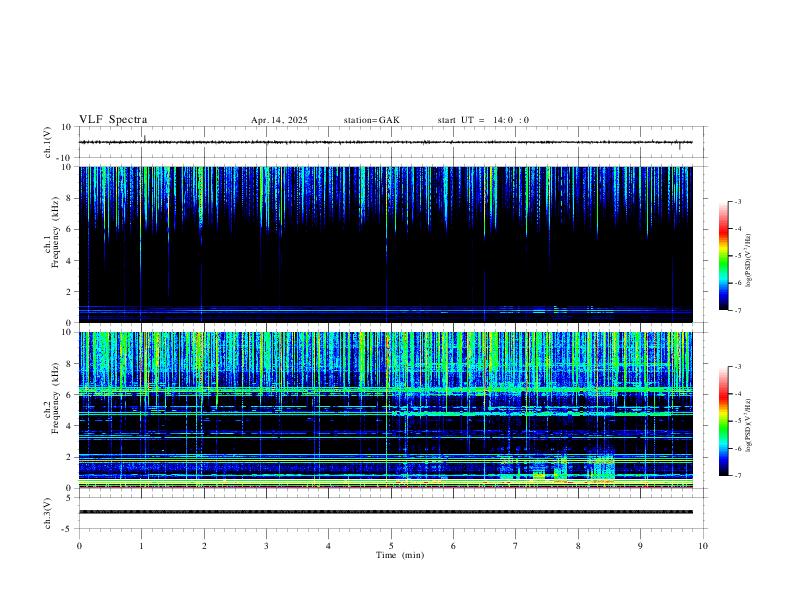792x612 pixels.
Task: Click the ch.1 "Frequency (kHz)" axis label
Action: click(55, 232)
